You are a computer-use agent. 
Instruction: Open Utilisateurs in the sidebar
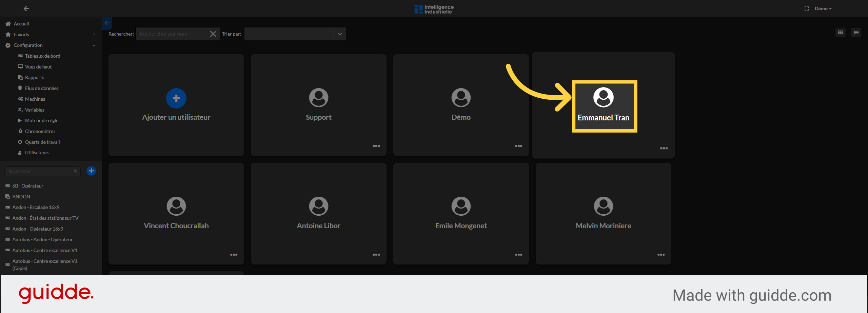pos(37,153)
